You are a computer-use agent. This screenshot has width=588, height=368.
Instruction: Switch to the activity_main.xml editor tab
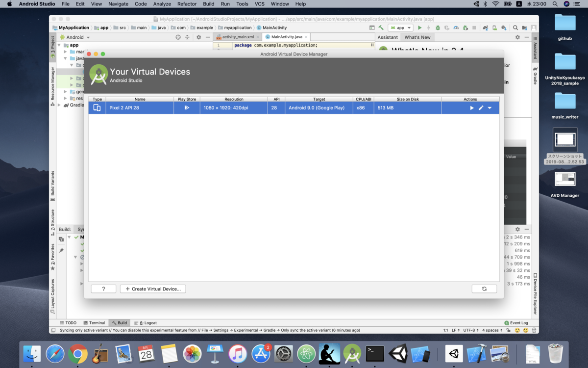click(238, 37)
